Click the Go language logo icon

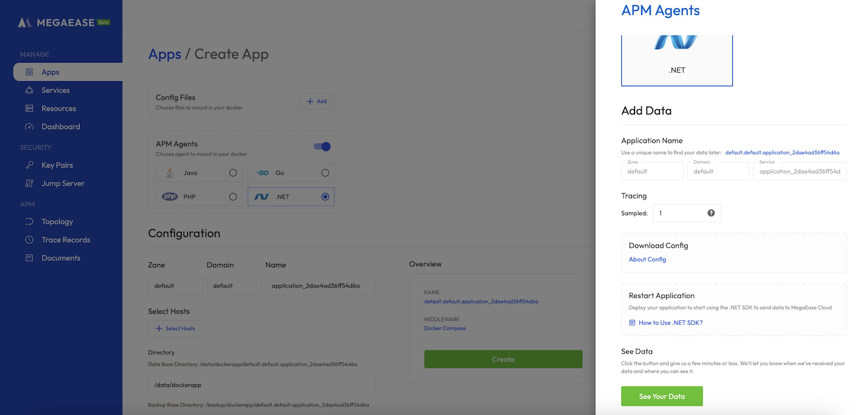[x=263, y=173]
